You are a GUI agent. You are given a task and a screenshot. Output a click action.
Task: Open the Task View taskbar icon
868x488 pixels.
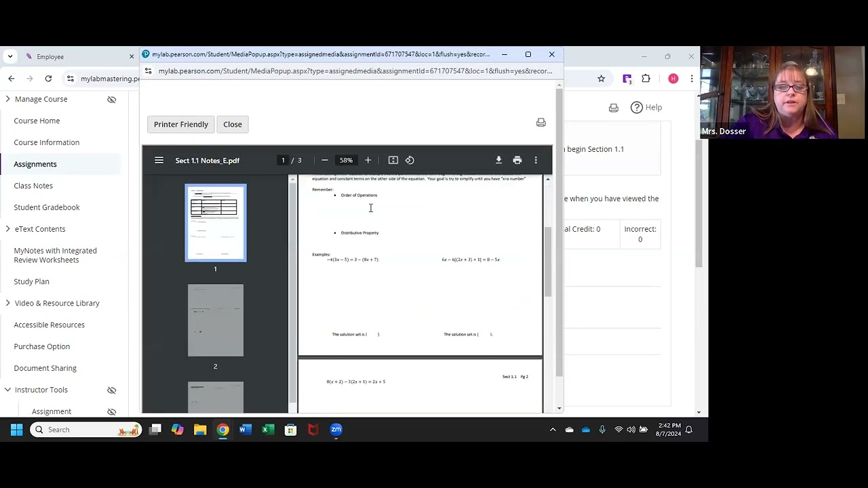click(155, 430)
